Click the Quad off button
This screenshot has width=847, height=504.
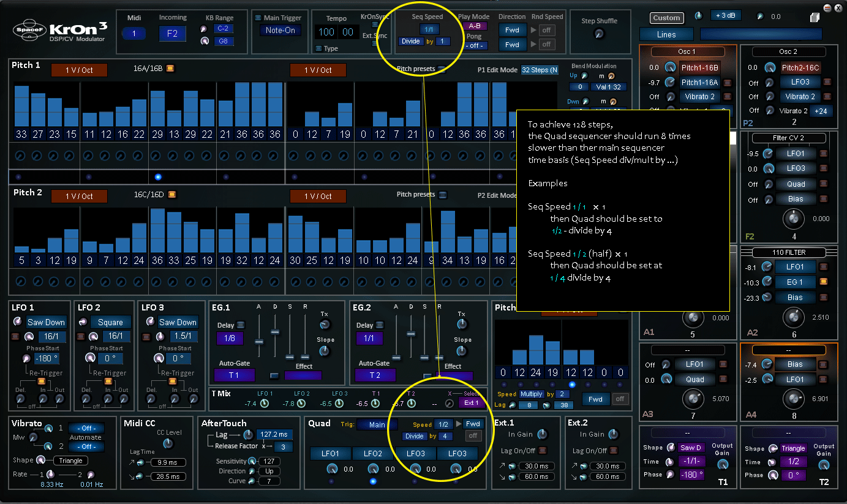point(473,436)
